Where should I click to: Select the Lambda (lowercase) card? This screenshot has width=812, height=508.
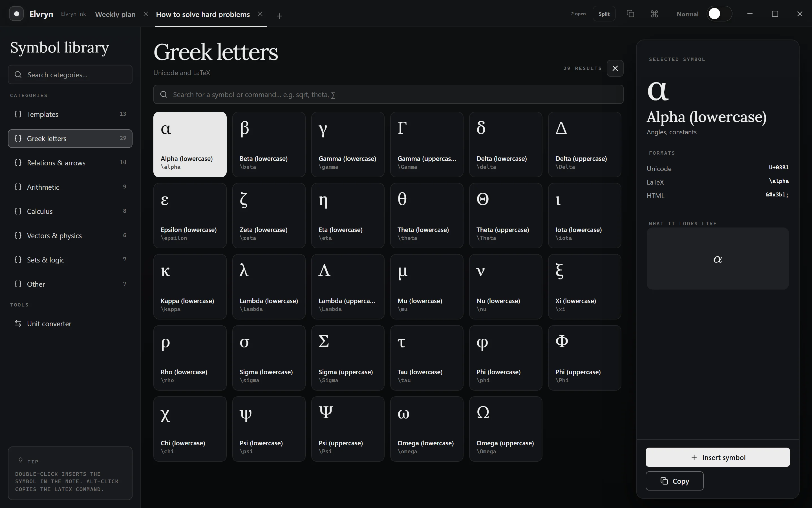click(269, 286)
